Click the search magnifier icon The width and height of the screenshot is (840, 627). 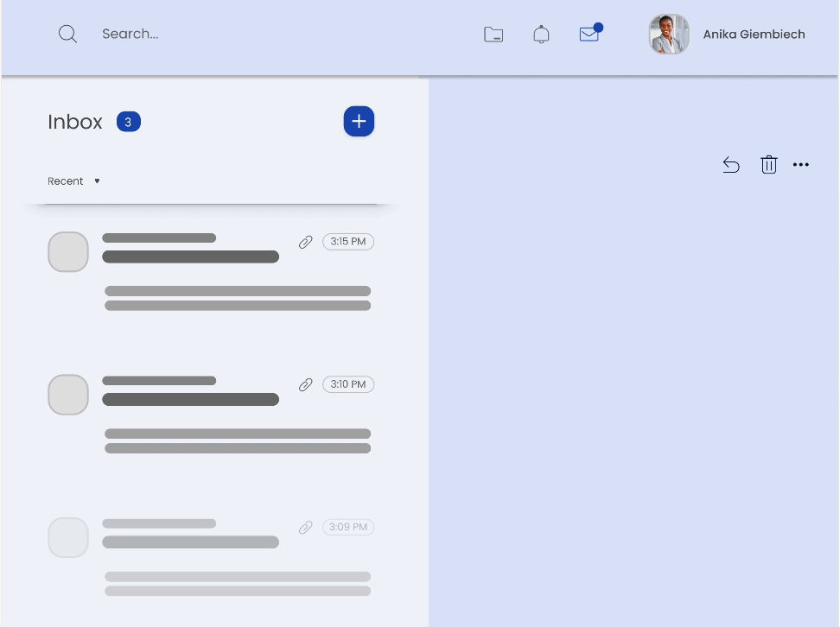point(67,34)
